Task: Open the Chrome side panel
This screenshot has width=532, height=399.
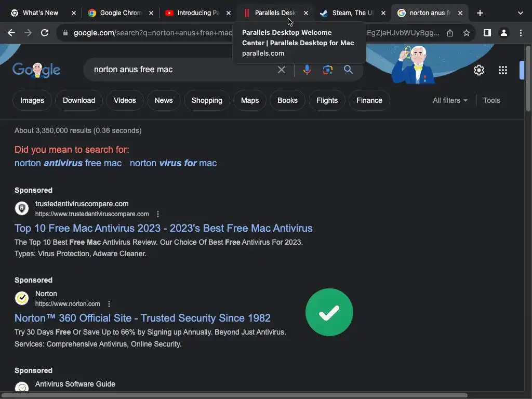Action: point(487,33)
